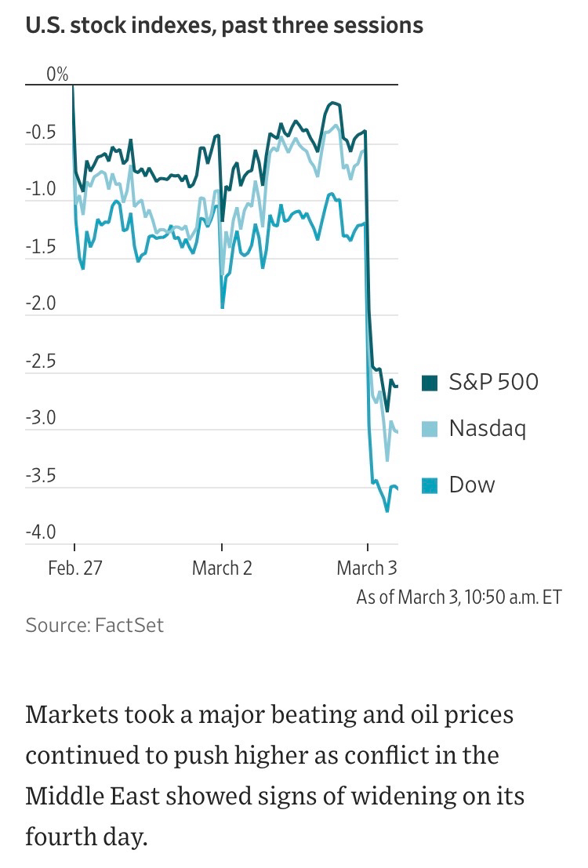Click the Nasdaq legend color square

pos(430,429)
